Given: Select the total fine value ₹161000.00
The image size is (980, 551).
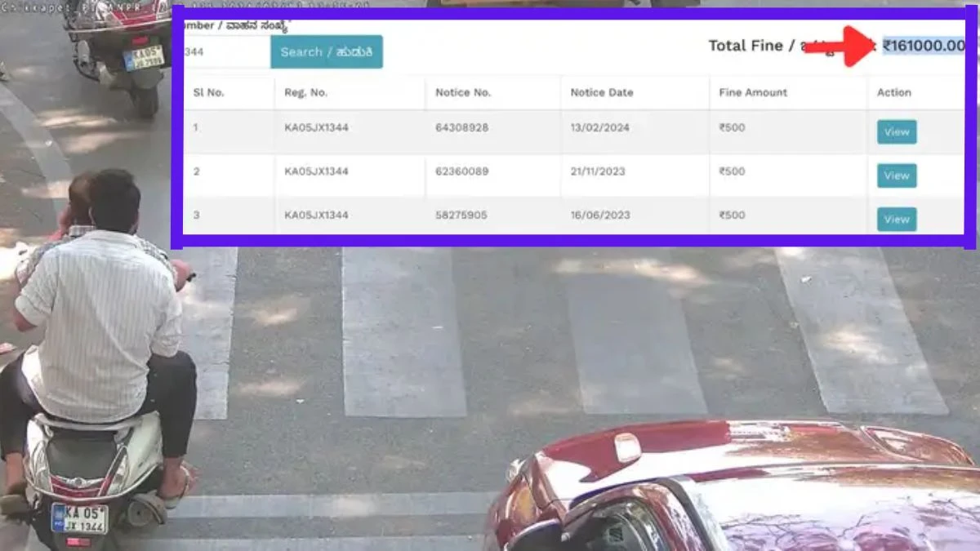Looking at the screenshot, I should pyautogui.click(x=924, y=45).
